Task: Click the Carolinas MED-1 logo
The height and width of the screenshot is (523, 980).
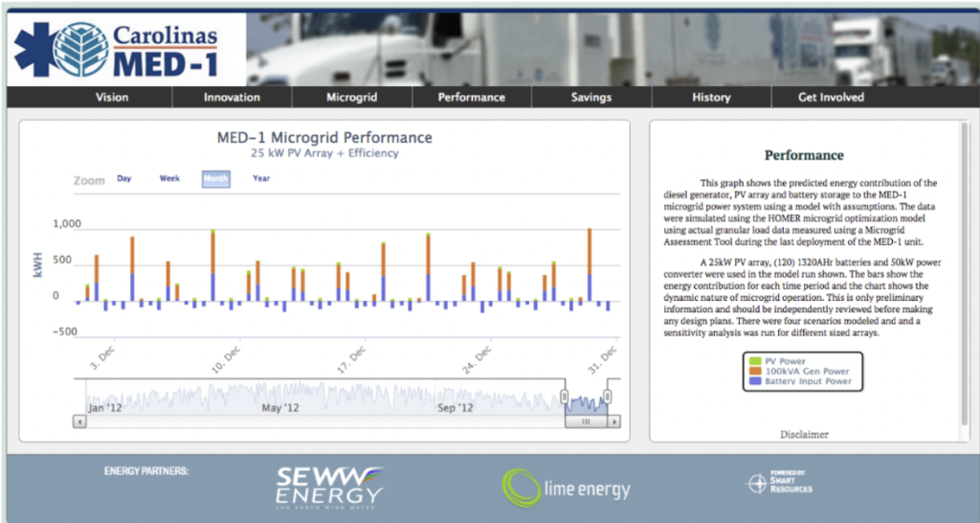Action: coord(117,50)
